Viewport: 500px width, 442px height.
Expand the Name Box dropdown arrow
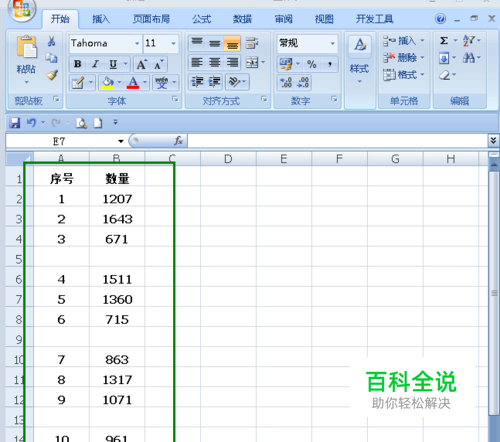(121, 141)
